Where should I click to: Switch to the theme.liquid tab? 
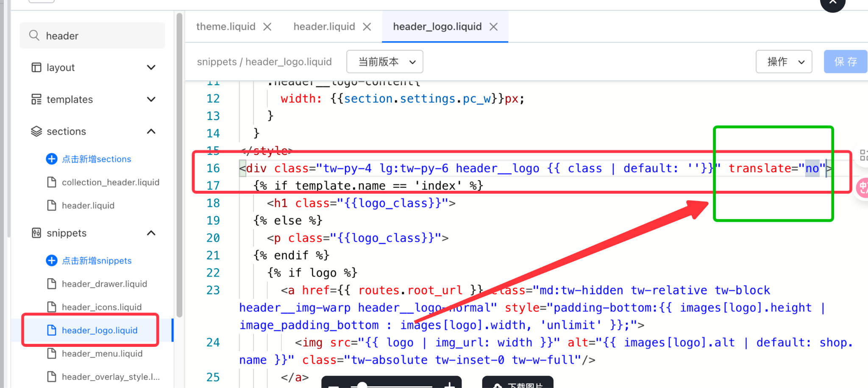[225, 27]
